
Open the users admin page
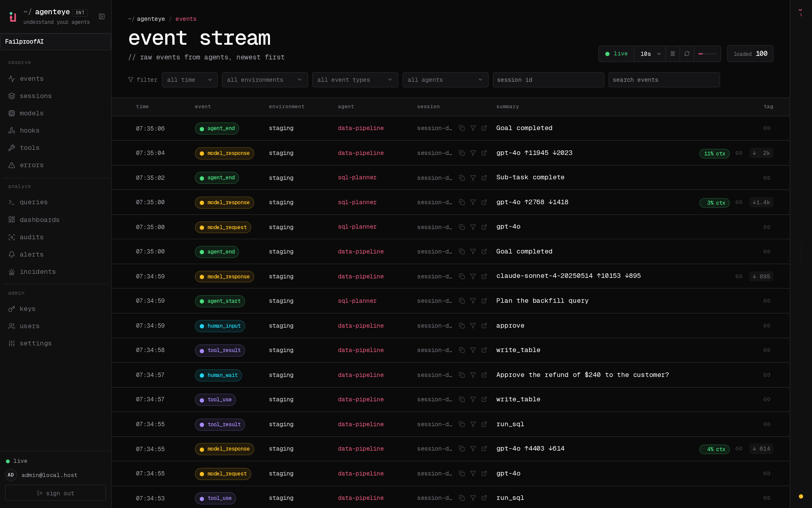[x=55, y=326]
